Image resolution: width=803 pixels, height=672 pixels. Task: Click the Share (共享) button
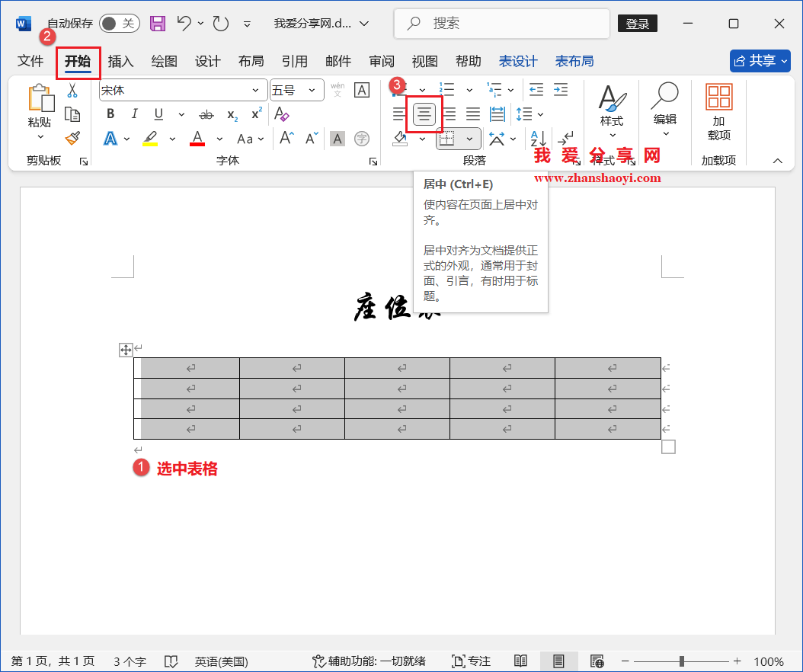pyautogui.click(x=760, y=61)
